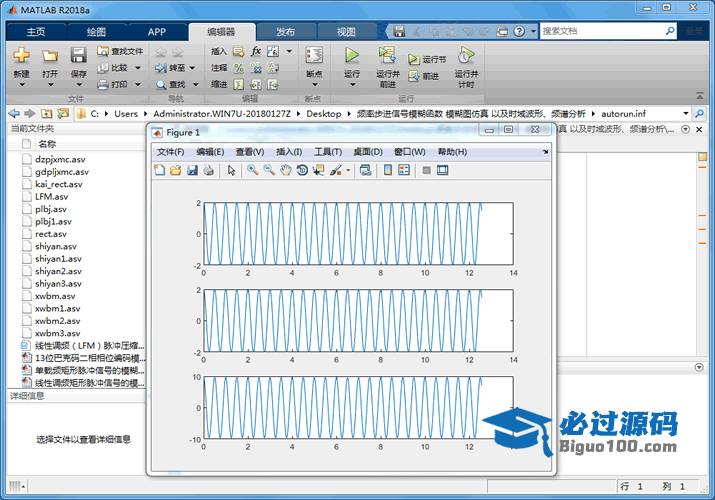Select the zoom in tool in Figure 1
This screenshot has width=715, height=500.
click(253, 170)
